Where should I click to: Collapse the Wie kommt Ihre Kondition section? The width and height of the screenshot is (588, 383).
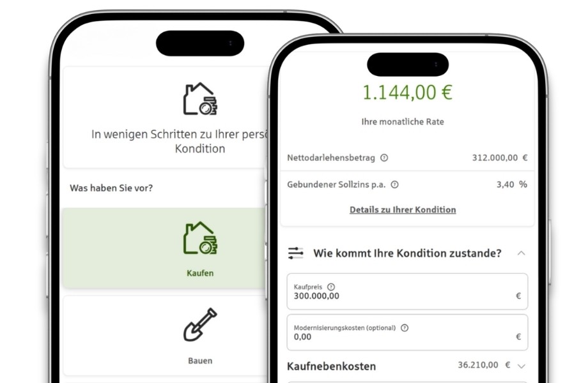522,253
